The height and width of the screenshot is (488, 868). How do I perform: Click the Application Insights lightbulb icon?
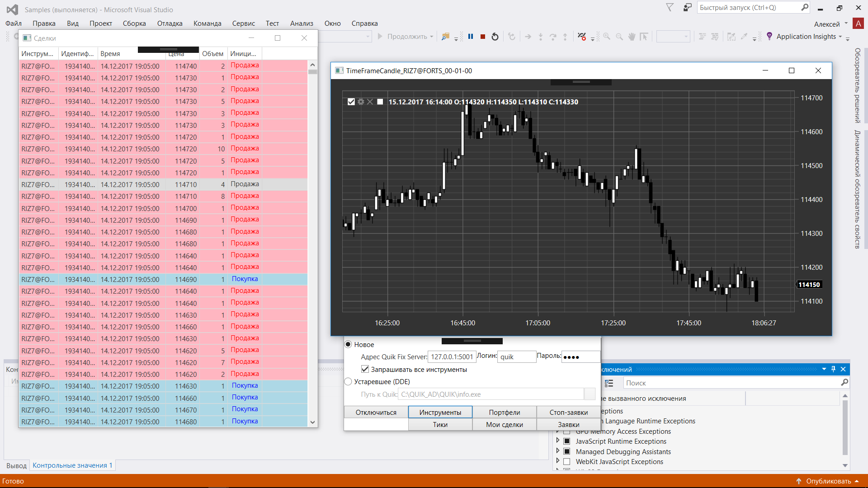pyautogui.click(x=769, y=36)
